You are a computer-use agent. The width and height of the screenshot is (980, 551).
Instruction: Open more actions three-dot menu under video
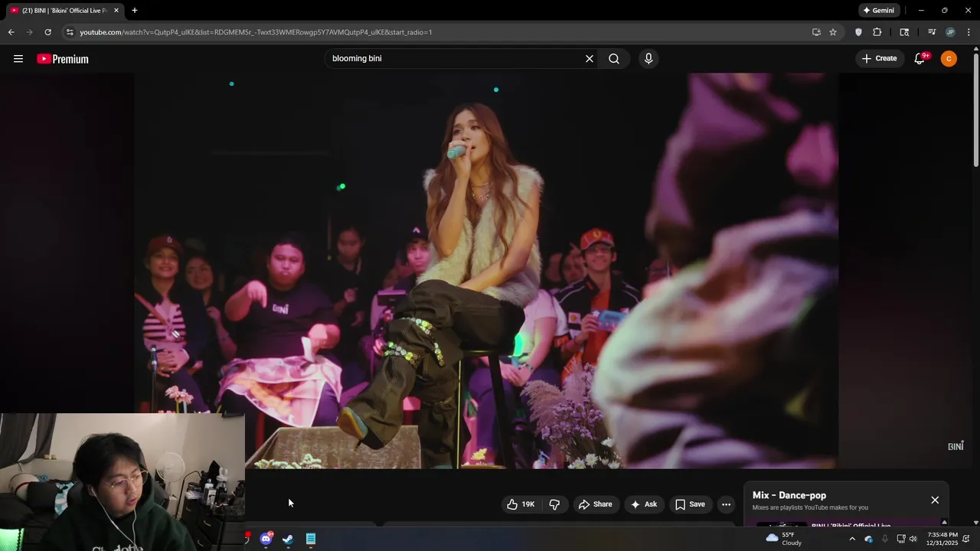(x=726, y=504)
